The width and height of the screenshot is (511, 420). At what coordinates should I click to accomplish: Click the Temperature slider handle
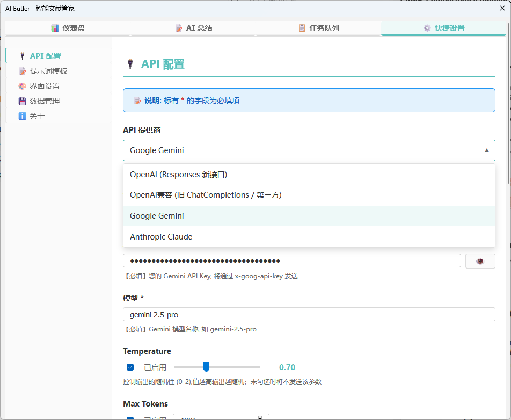(206, 367)
